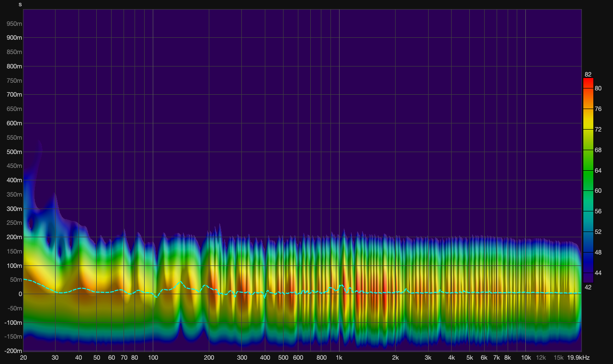Select the 10k label on frequency axis
The image size is (613, 364).
click(526, 358)
